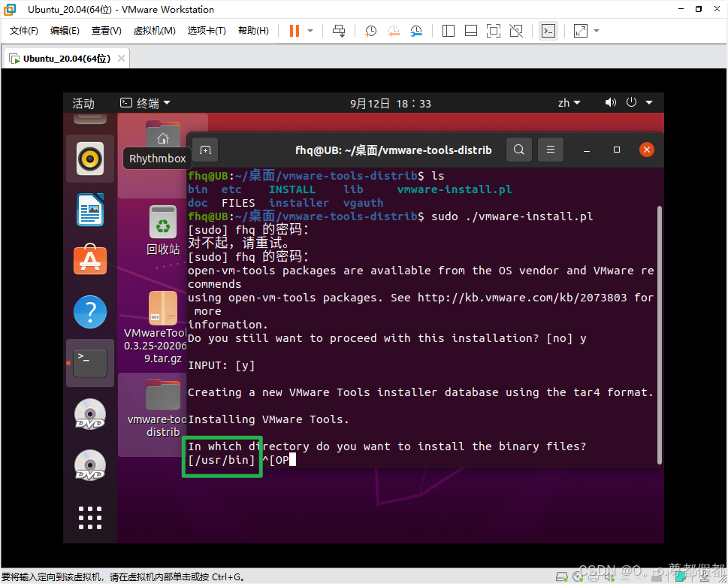728x584 pixels.
Task: Click the vgauth entry in the ls output
Action: (363, 203)
